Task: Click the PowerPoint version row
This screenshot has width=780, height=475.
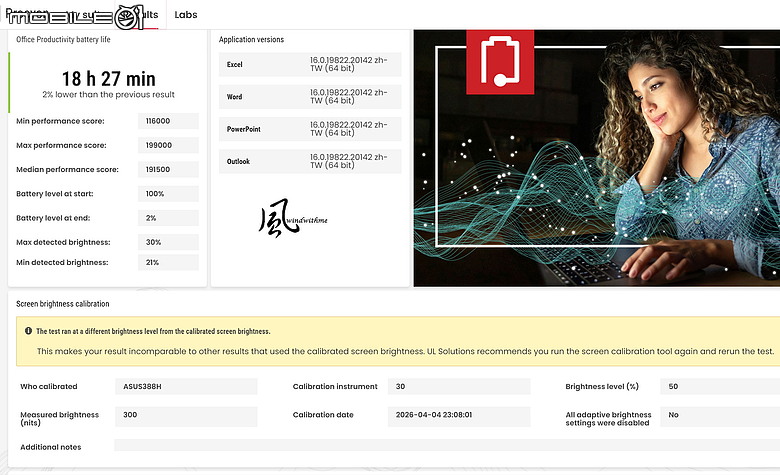Action: point(310,129)
